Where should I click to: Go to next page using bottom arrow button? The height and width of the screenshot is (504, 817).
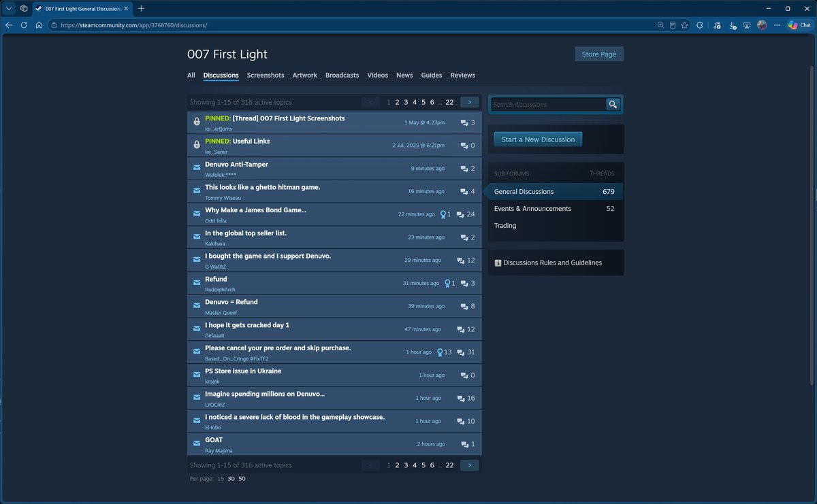pyautogui.click(x=470, y=465)
